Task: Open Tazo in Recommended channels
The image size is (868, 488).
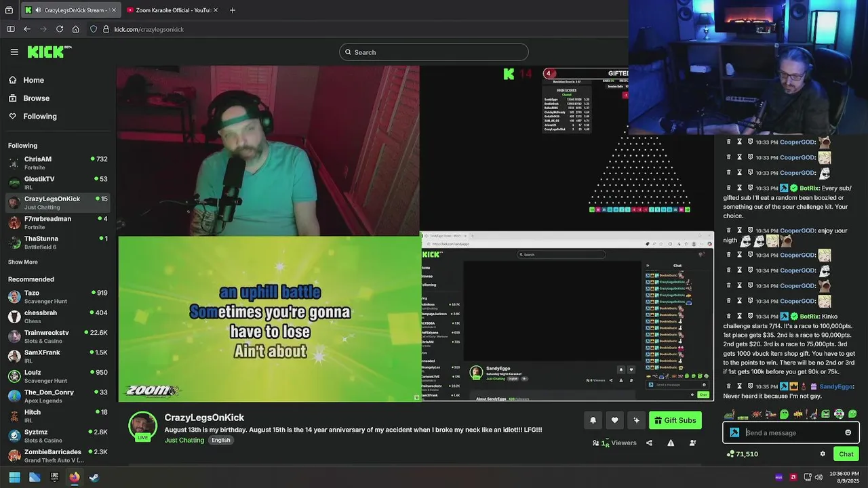Action: [x=58, y=297]
